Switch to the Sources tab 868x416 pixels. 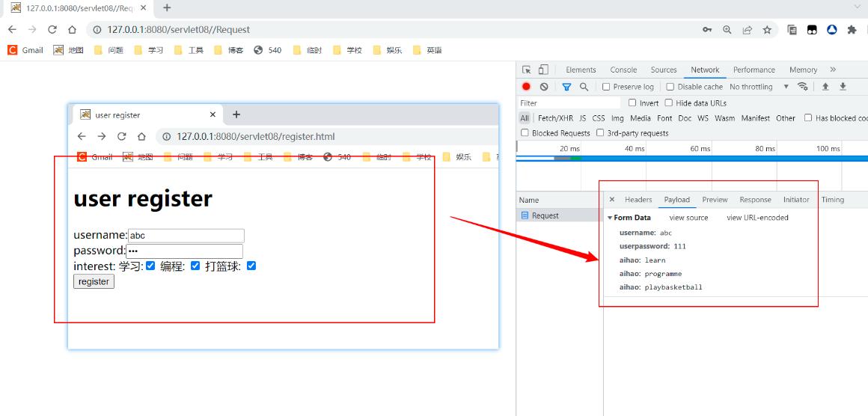[x=664, y=70]
